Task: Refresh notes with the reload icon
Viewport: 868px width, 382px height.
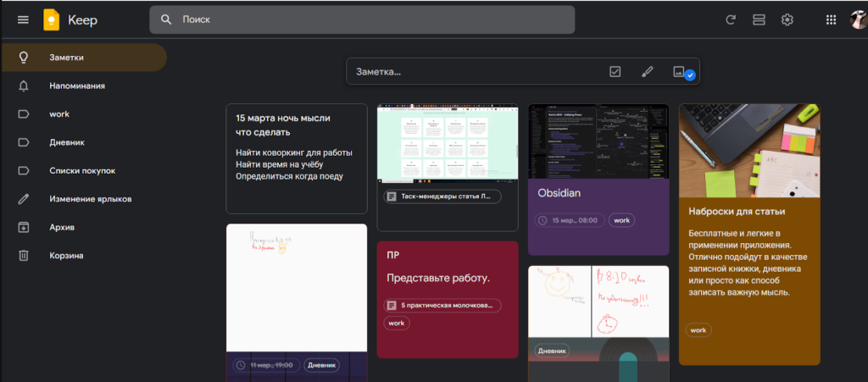Action: click(731, 19)
